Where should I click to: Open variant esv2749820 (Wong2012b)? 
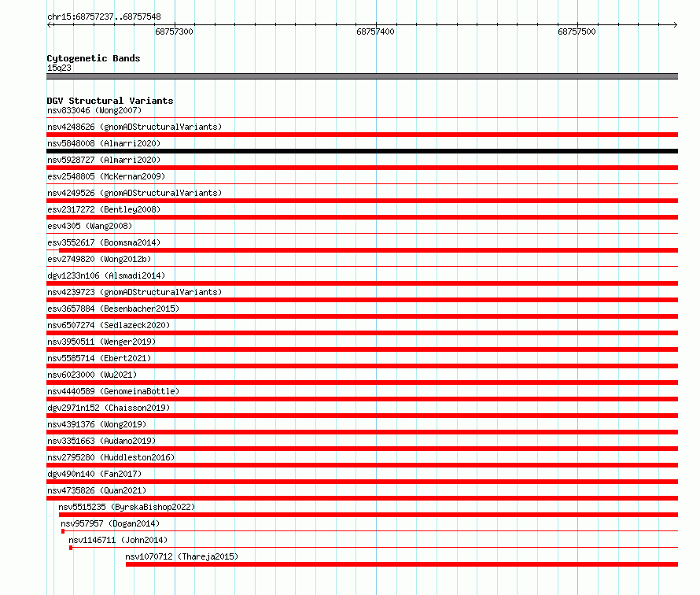click(x=99, y=259)
